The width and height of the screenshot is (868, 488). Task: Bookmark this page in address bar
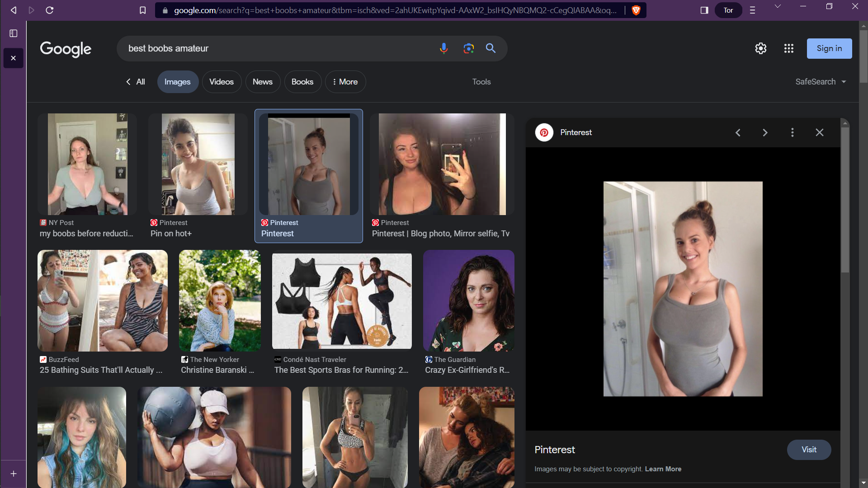[x=143, y=10]
